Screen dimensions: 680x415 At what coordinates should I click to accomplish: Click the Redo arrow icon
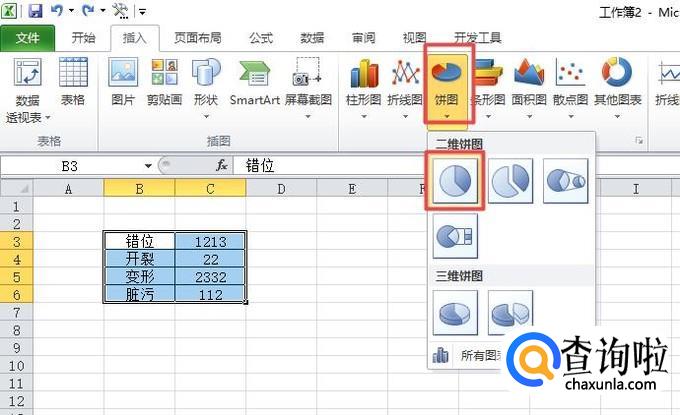tap(88, 10)
